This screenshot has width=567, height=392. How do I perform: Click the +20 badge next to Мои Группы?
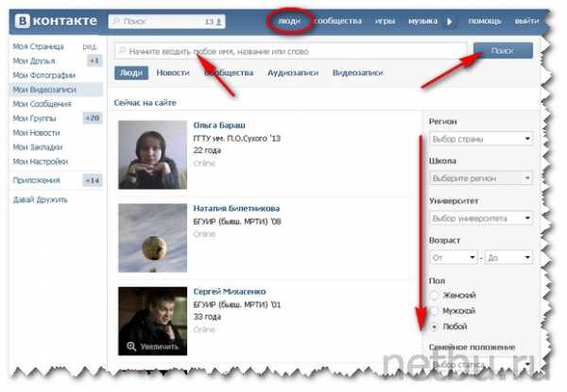click(x=93, y=118)
